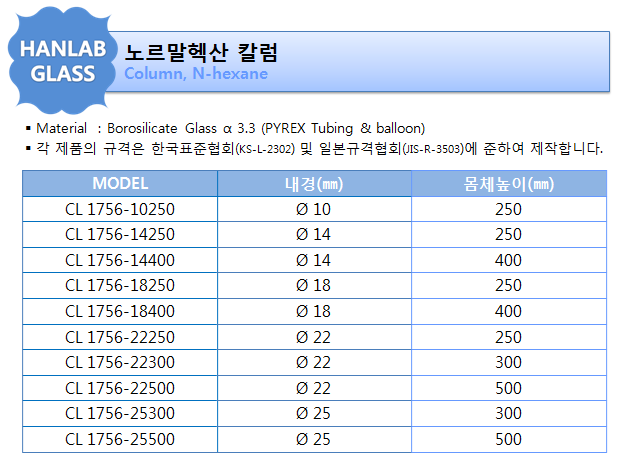
Task: Click height 400 in CL 1756-14400 row
Action: (508, 260)
